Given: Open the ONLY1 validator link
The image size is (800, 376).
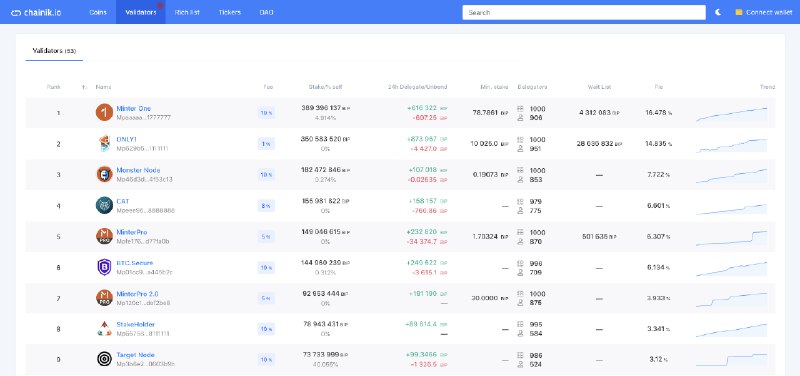Looking at the screenshot, I should tap(127, 139).
